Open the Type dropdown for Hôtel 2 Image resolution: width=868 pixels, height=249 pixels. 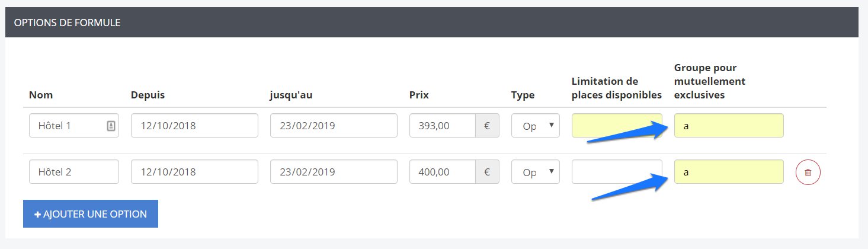pos(536,172)
